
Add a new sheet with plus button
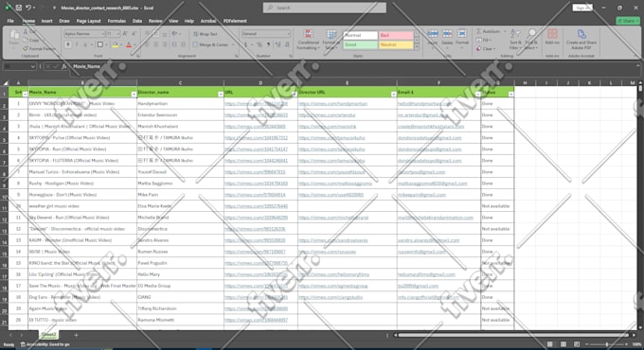pyautogui.click(x=76, y=335)
